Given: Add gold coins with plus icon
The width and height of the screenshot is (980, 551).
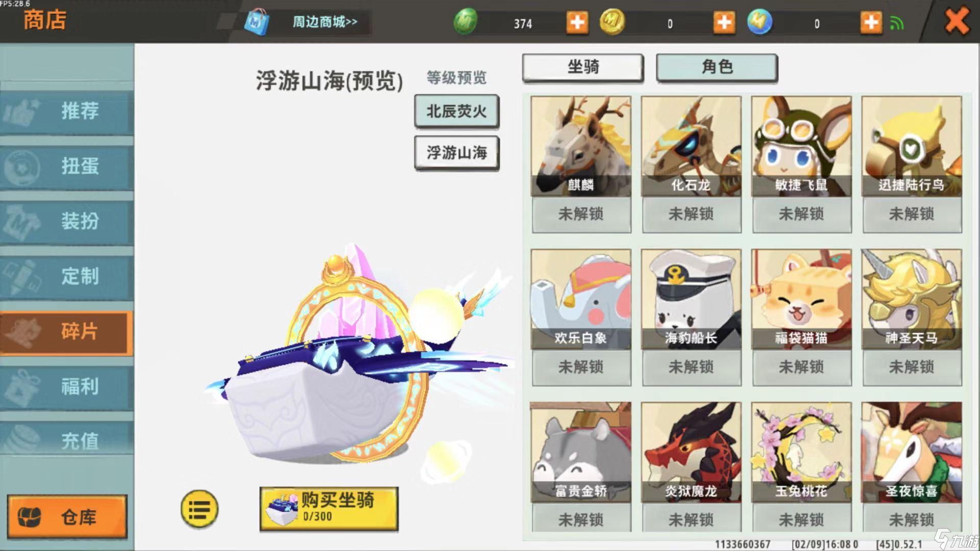Looking at the screenshot, I should pos(724,23).
